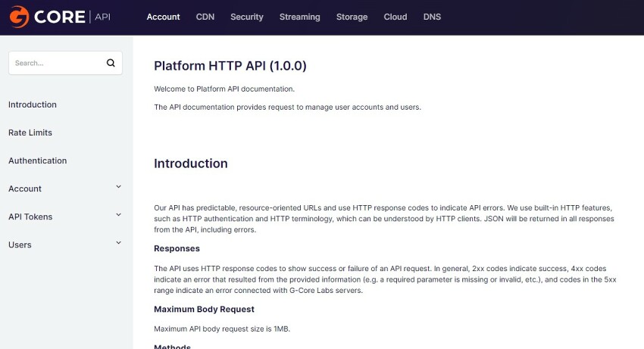Select the Storage navigation item

click(352, 17)
